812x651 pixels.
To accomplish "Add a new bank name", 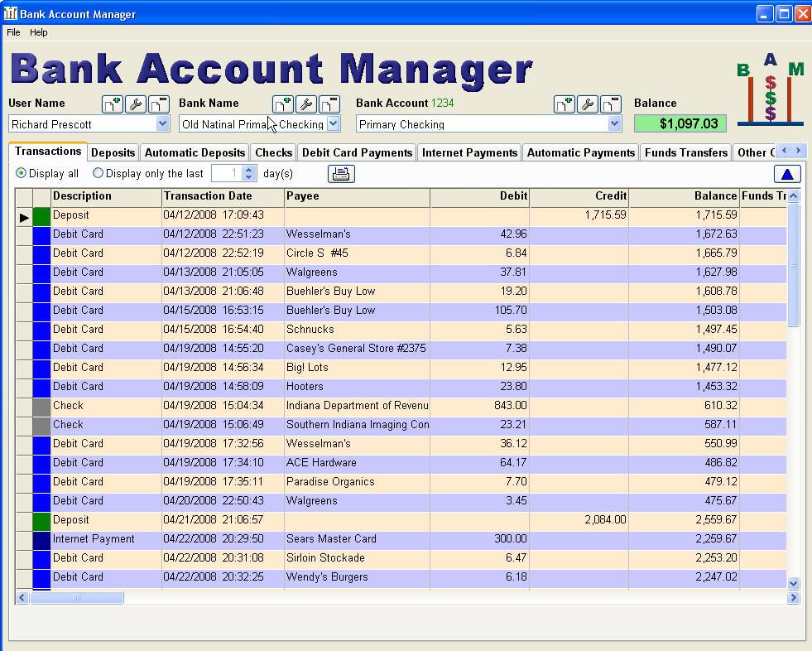I will point(283,104).
